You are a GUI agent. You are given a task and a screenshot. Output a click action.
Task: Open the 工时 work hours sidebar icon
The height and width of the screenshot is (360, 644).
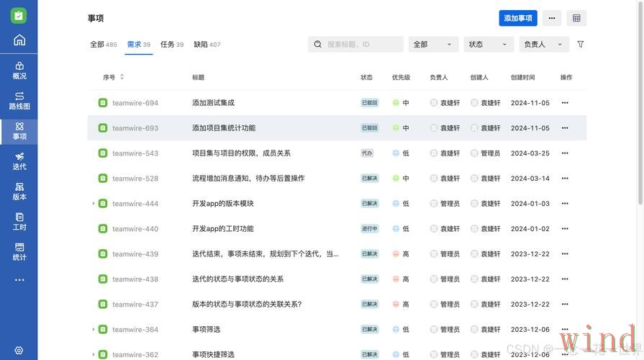pos(19,221)
